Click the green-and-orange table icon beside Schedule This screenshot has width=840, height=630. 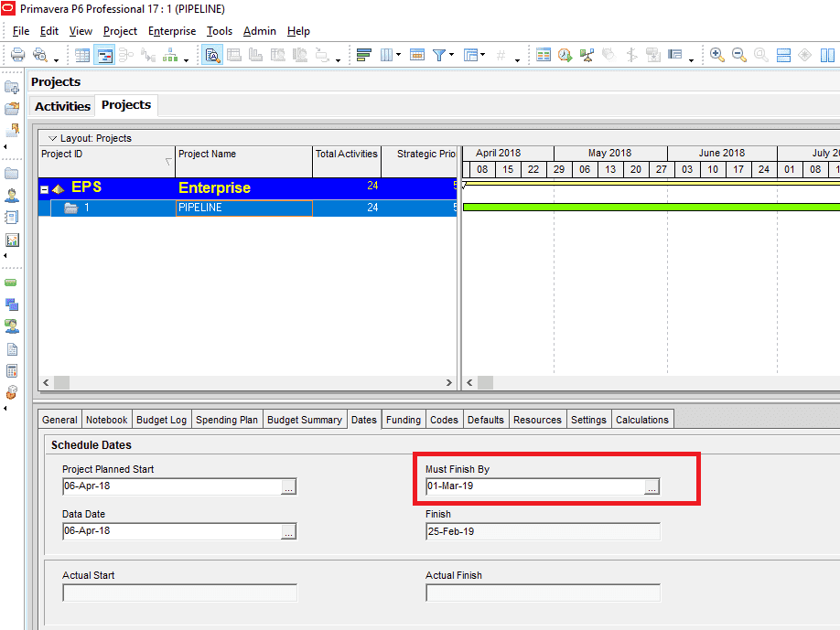point(544,55)
